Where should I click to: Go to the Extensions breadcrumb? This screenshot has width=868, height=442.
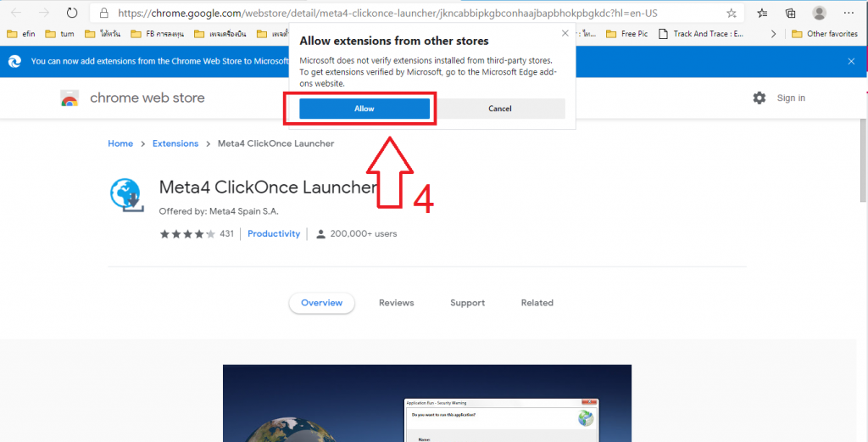click(175, 143)
